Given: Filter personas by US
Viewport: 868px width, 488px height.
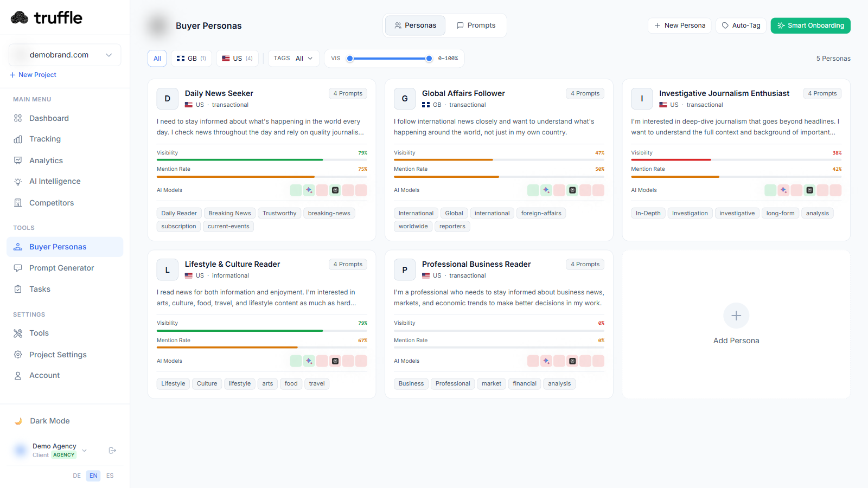Looking at the screenshot, I should 237,59.
